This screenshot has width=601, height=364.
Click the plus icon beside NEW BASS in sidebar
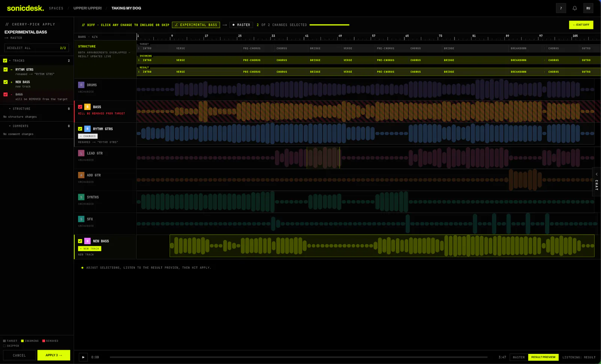pos(12,82)
